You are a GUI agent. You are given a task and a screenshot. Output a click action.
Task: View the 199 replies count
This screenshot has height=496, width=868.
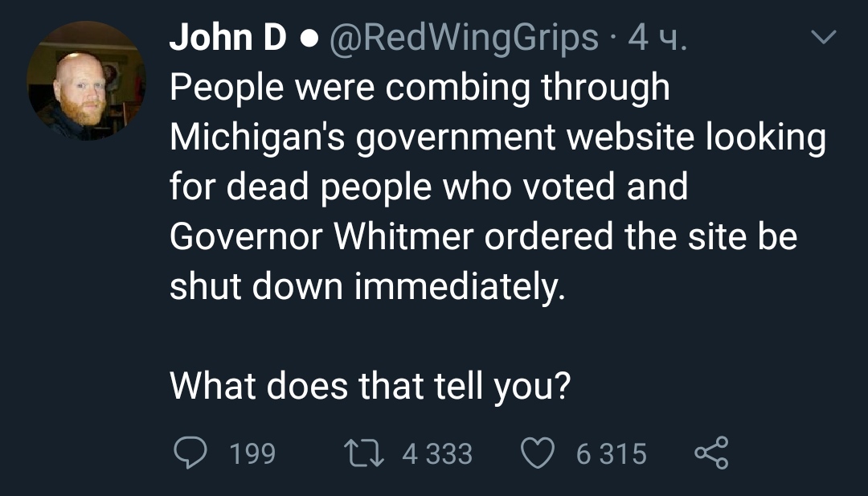coord(253,454)
